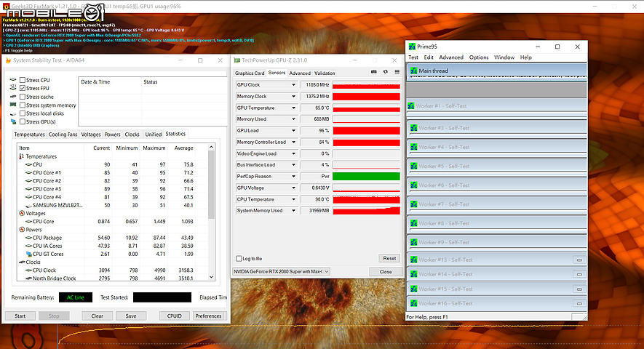Enable the Stress CPU checkbox

pyautogui.click(x=23, y=80)
